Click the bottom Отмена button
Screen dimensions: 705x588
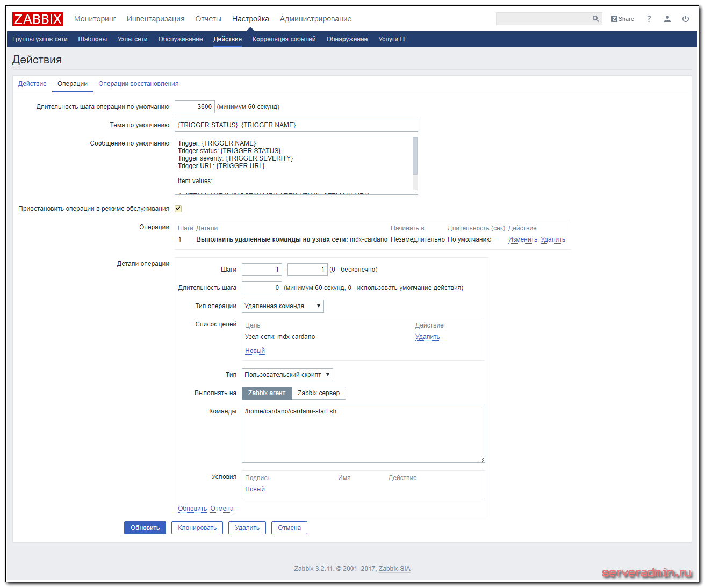coord(289,528)
